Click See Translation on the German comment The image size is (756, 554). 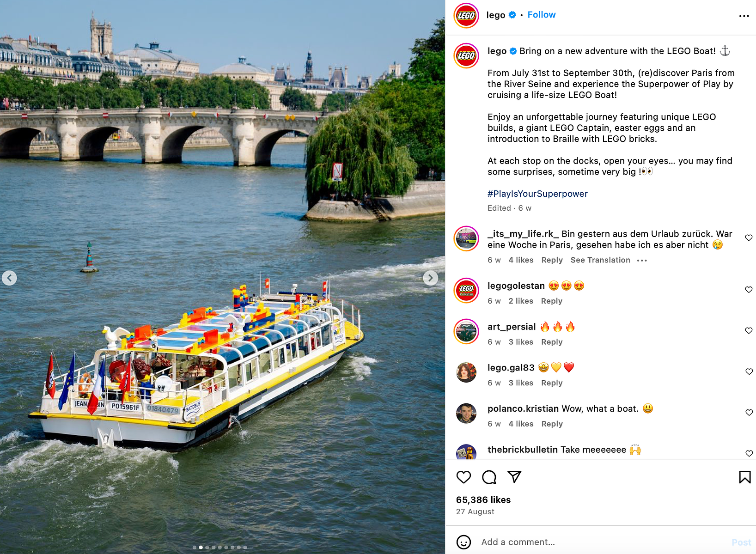(600, 260)
